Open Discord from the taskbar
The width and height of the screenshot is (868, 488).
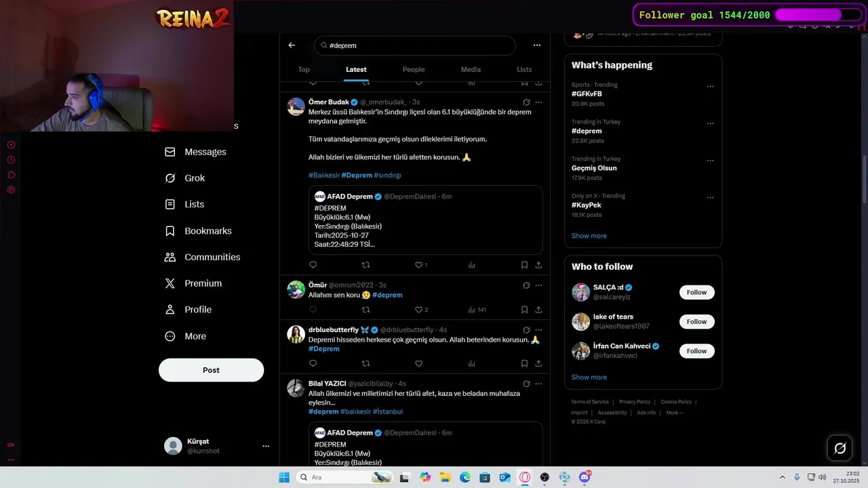point(585,477)
